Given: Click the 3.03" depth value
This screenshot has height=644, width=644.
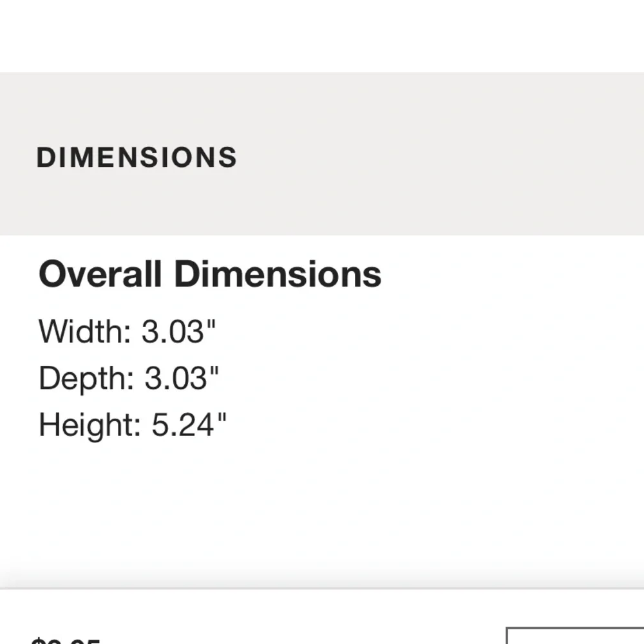Looking at the screenshot, I should click(182, 377).
